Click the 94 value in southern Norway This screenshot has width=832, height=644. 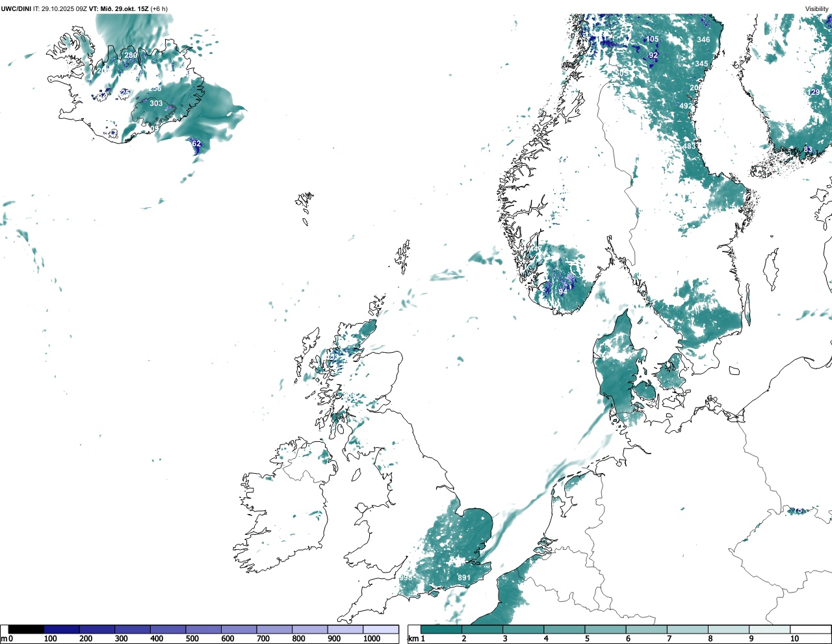pos(563,292)
